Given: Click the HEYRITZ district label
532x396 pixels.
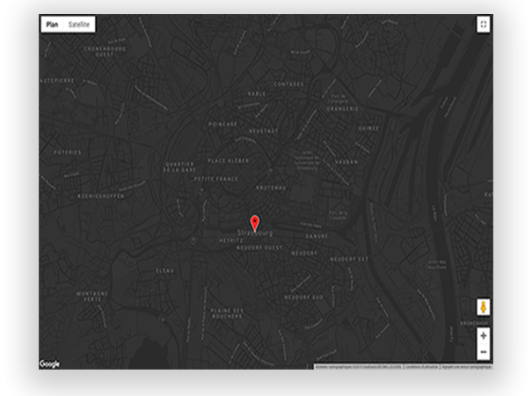Looking at the screenshot, I should pos(231,240).
